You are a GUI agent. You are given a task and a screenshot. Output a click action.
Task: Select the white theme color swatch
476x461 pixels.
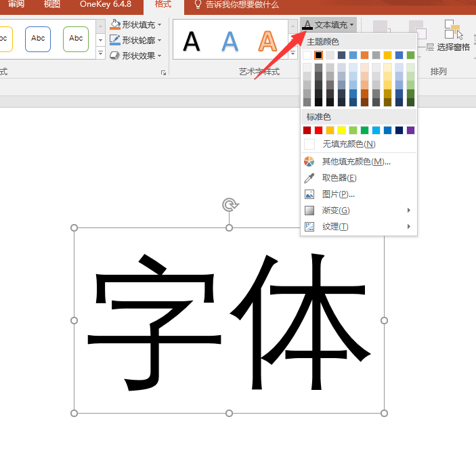pyautogui.click(x=307, y=55)
